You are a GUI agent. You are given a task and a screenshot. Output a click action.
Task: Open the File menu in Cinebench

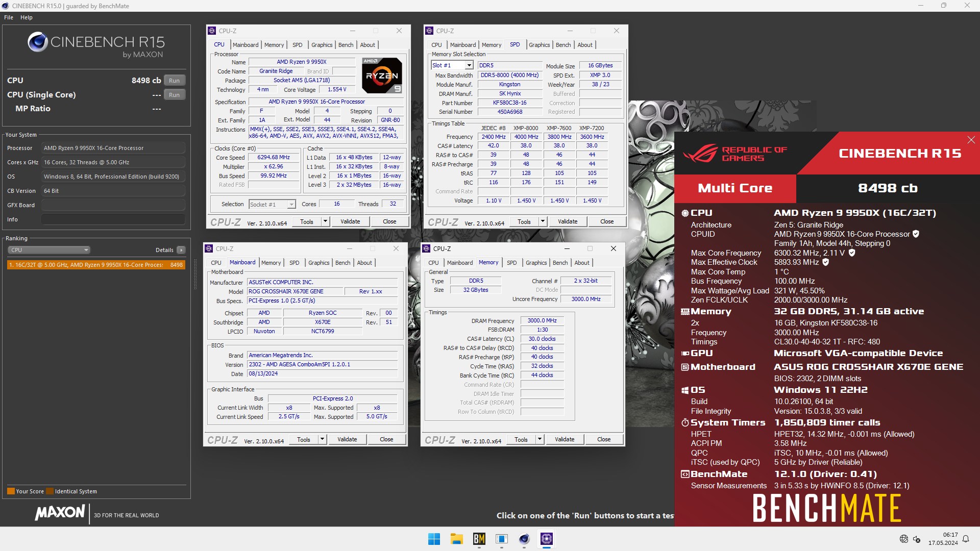(x=9, y=17)
